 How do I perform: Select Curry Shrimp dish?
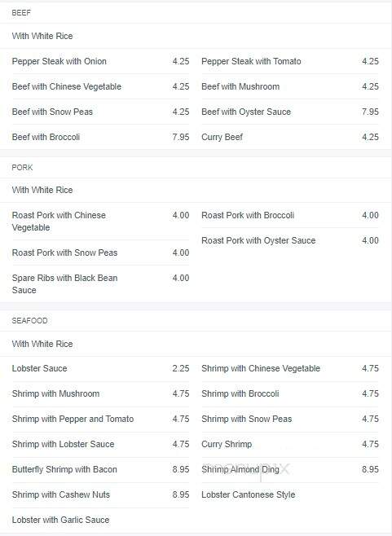[227, 445]
